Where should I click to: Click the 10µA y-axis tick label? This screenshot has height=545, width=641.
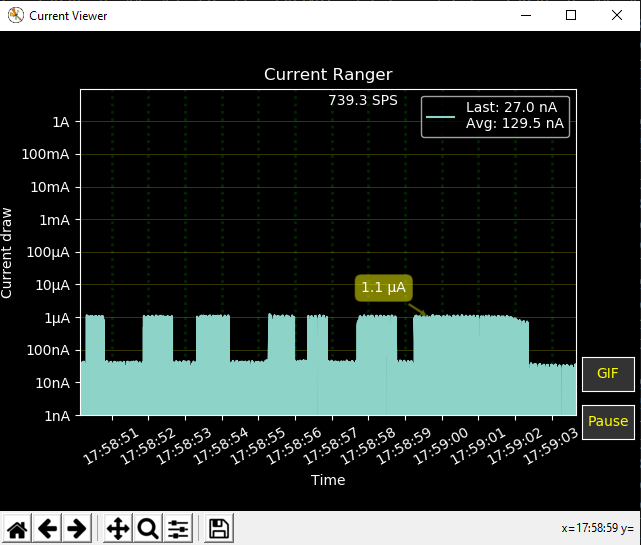(x=53, y=285)
